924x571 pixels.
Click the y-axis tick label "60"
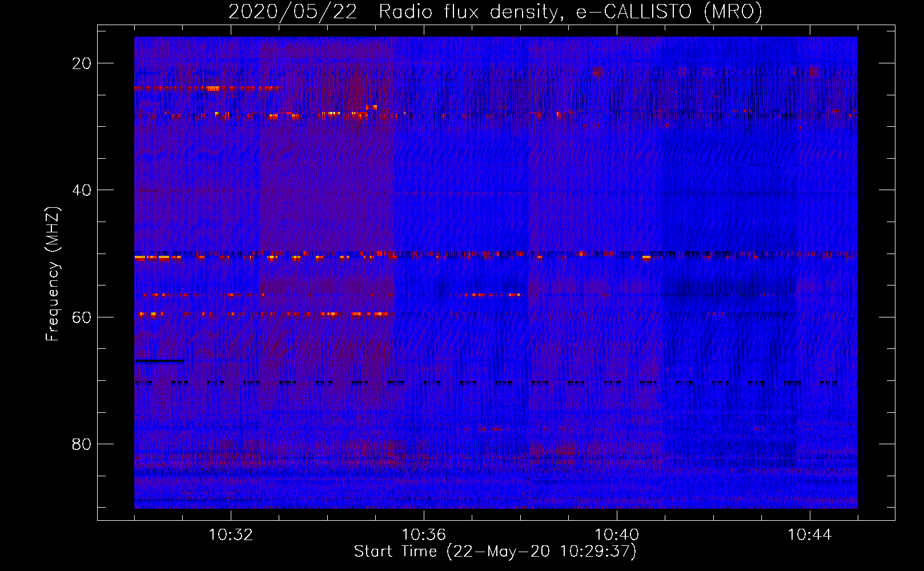click(82, 317)
